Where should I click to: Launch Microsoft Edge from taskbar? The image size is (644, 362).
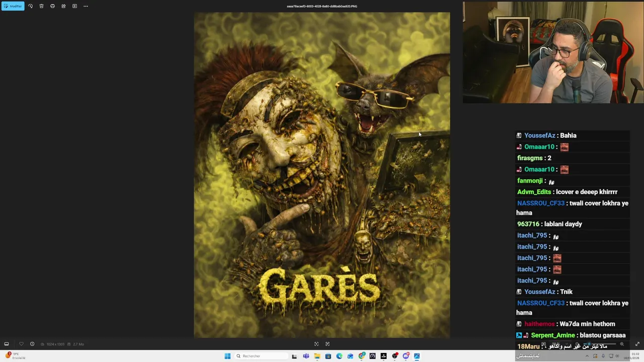(339, 356)
